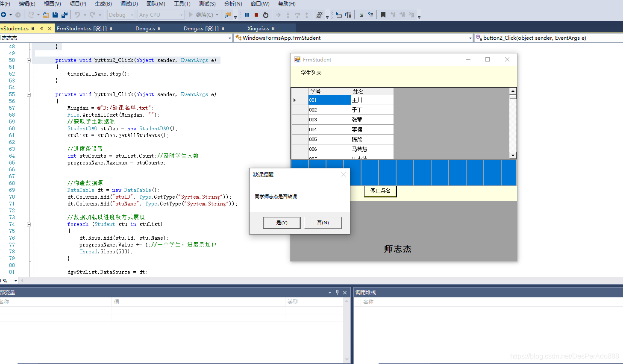
Task: Jump to the previous bookmark icon
Action: click(x=393, y=15)
